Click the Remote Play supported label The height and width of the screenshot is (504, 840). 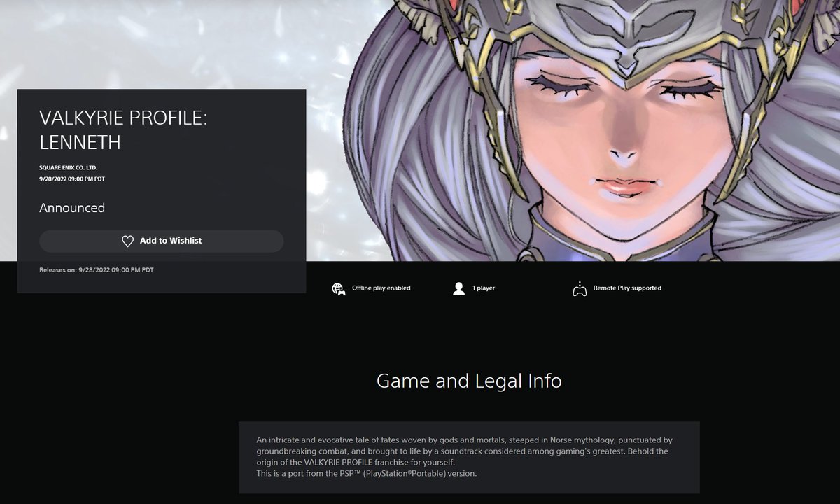(x=627, y=288)
